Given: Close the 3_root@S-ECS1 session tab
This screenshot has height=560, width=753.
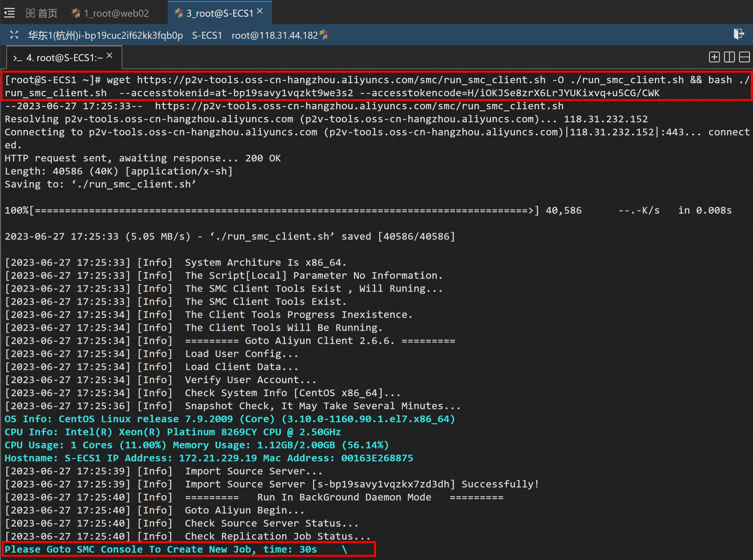Looking at the screenshot, I should click(x=260, y=11).
